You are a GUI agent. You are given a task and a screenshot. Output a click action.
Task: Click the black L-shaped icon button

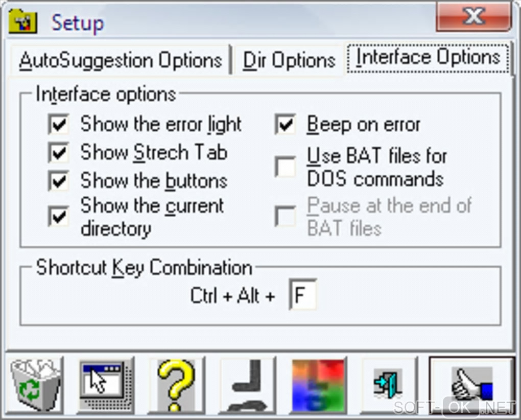pyautogui.click(x=247, y=385)
